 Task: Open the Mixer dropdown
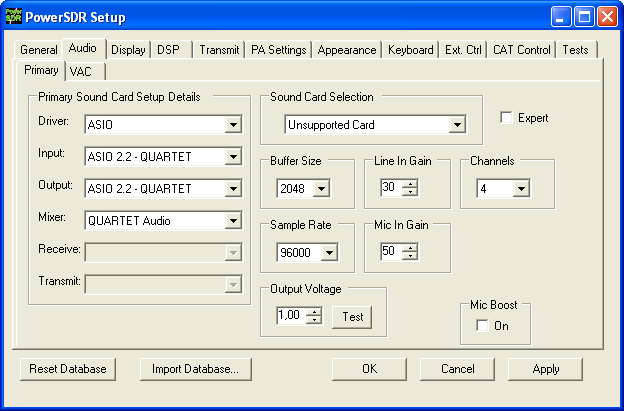point(233,221)
